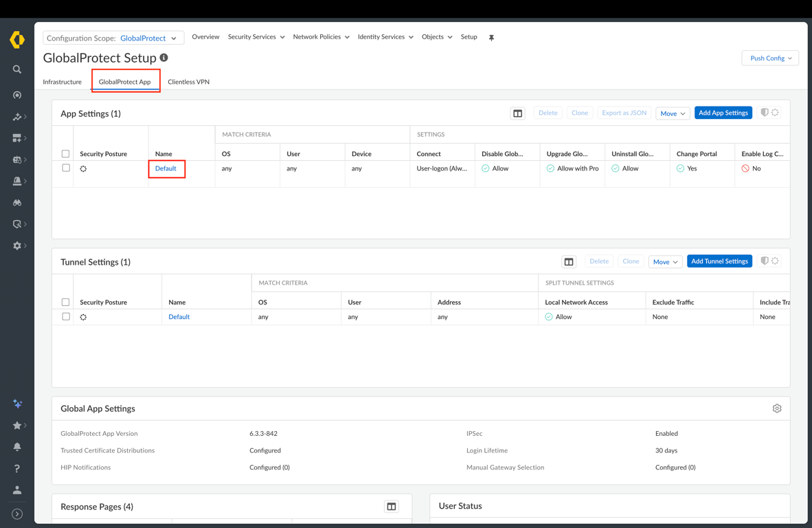Image resolution: width=812 pixels, height=528 pixels.
Task: Check the Default row checkbox in App Settings
Action: click(66, 168)
